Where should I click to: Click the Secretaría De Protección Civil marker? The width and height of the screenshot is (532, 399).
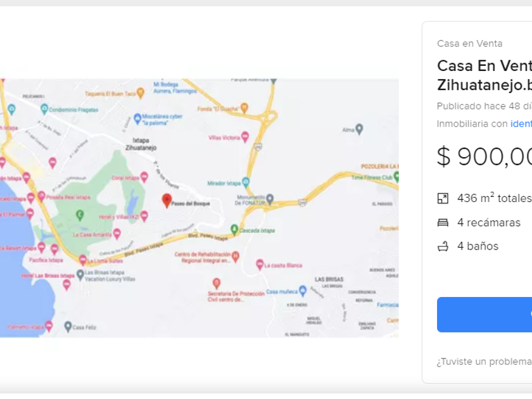click(217, 282)
